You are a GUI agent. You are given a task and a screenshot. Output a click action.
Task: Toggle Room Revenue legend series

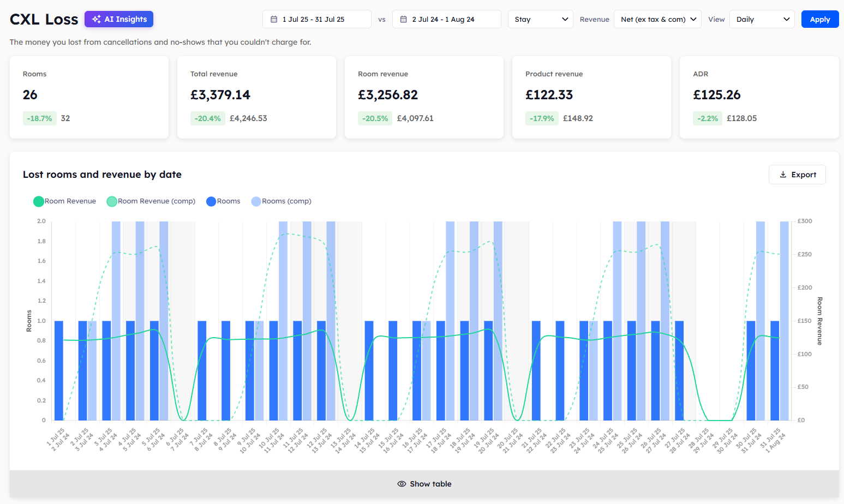click(65, 201)
